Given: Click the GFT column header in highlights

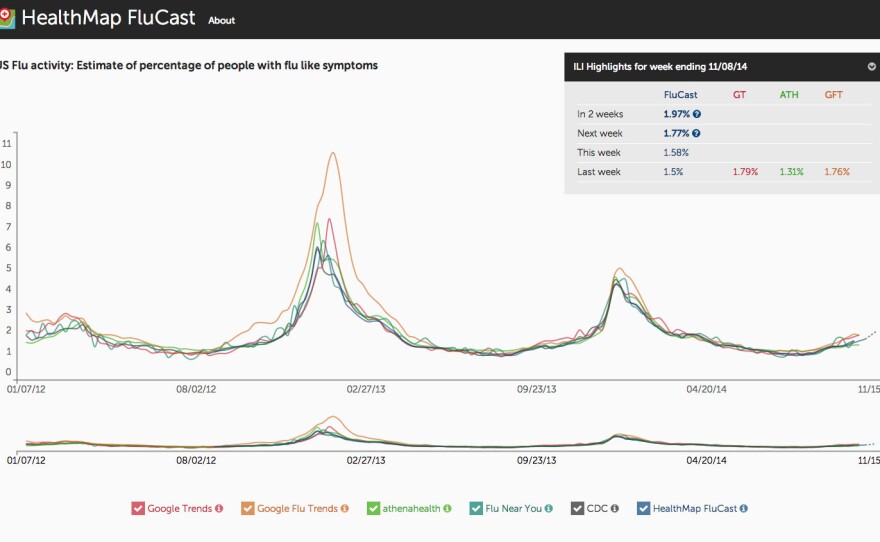Looking at the screenshot, I should coord(834,95).
